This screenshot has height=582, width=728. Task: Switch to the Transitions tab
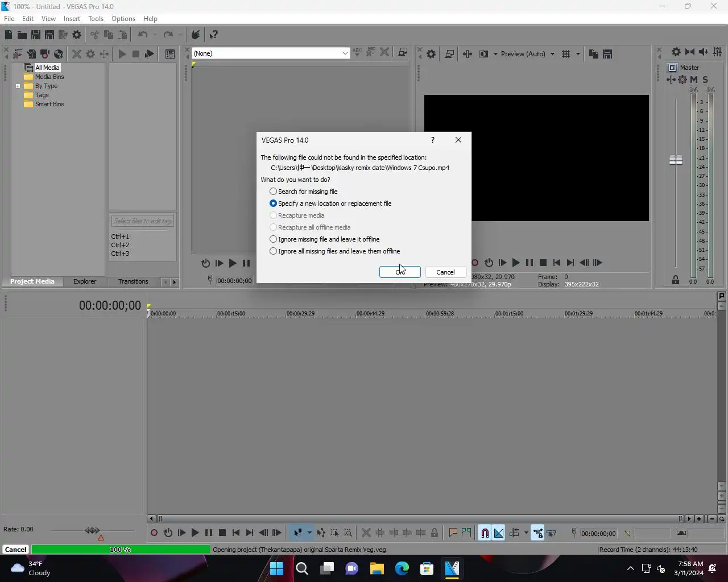pos(133,281)
